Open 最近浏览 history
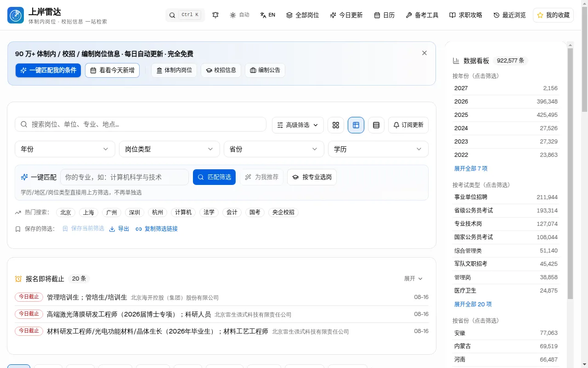The image size is (588, 368). (x=509, y=15)
